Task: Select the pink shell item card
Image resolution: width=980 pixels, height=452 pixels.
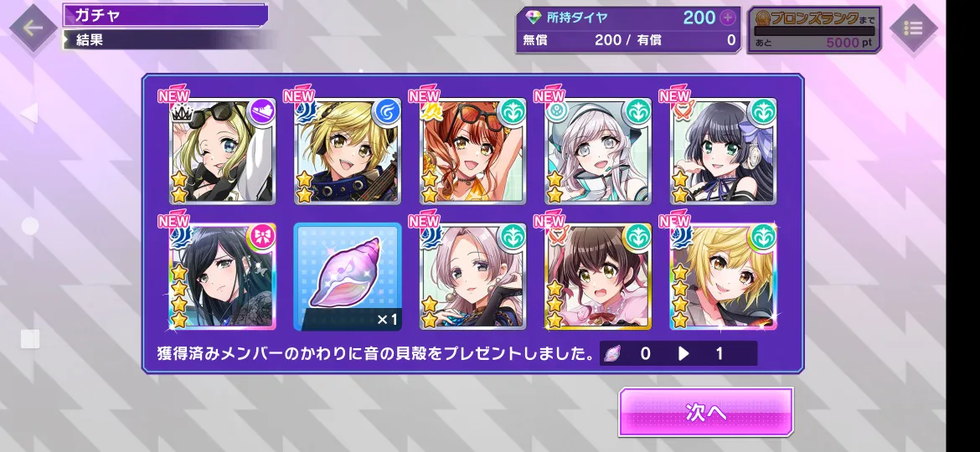Action: (348, 276)
